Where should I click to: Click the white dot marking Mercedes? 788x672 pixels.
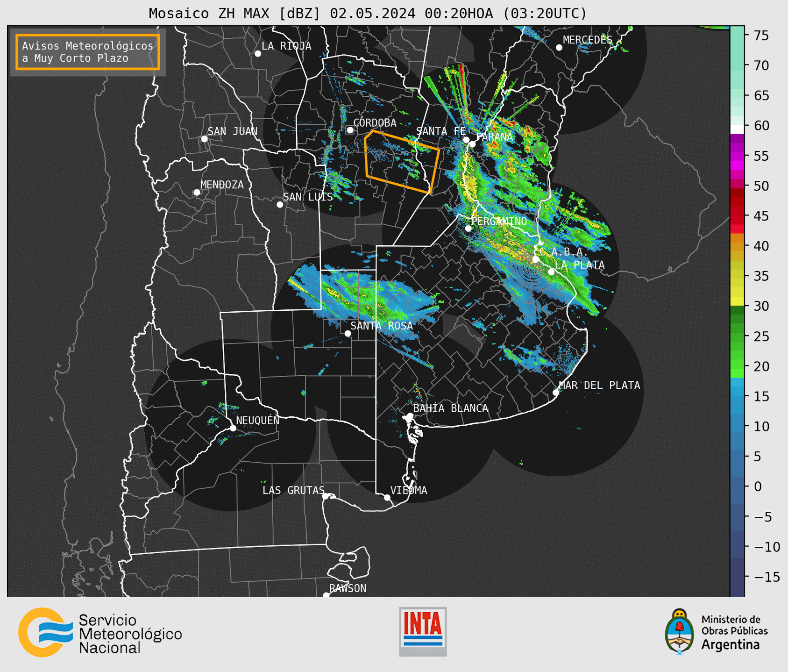(x=559, y=48)
